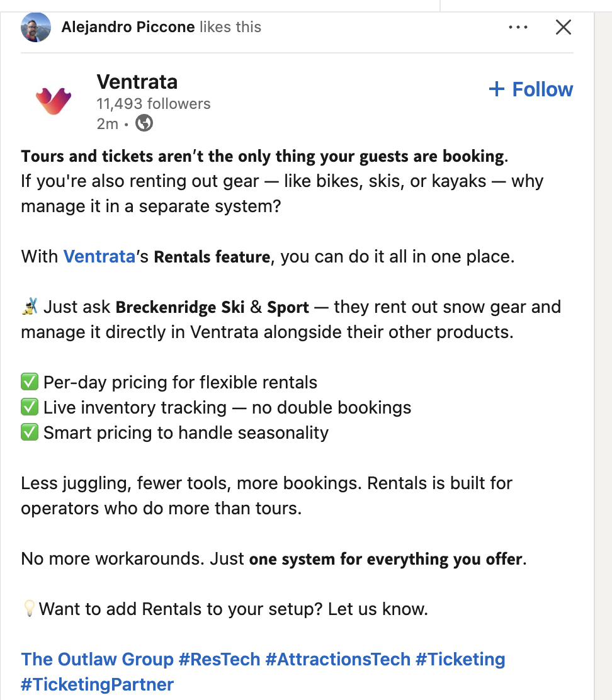Click the plus icon beside Follow
Screen dimensions: 612x700
click(496, 89)
